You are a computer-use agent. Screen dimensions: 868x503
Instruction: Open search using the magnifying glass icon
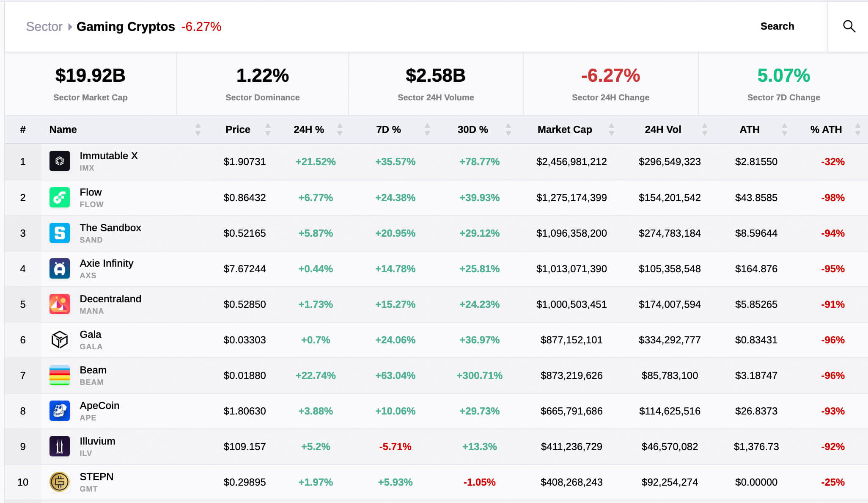click(849, 26)
